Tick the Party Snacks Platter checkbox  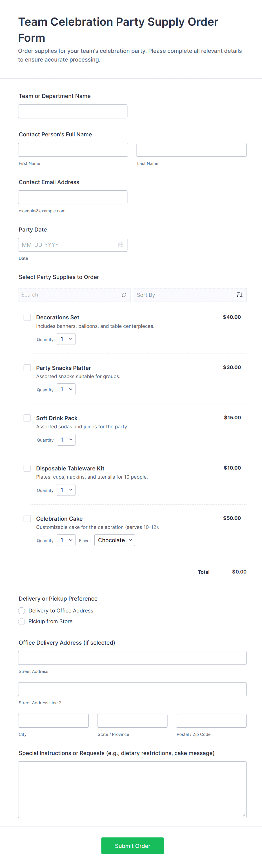pos(27,368)
